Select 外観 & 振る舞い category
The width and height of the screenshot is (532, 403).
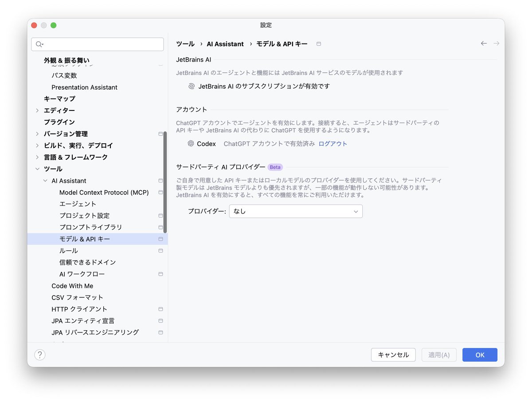coord(66,60)
